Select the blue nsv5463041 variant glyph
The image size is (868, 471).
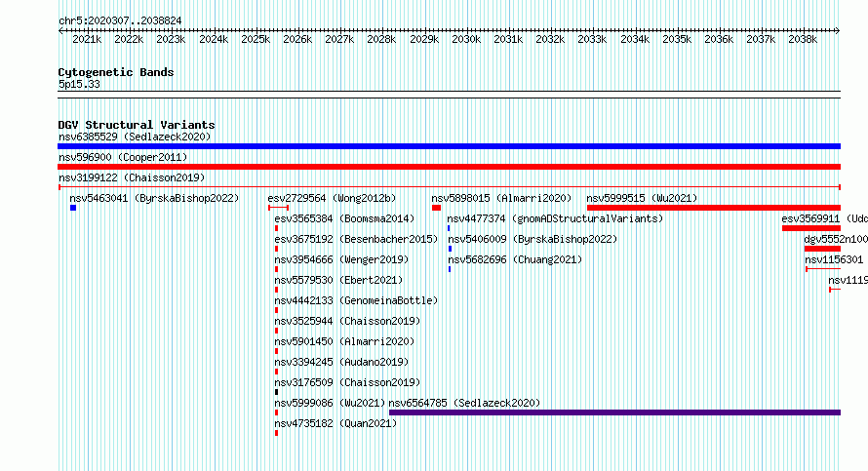[73, 208]
